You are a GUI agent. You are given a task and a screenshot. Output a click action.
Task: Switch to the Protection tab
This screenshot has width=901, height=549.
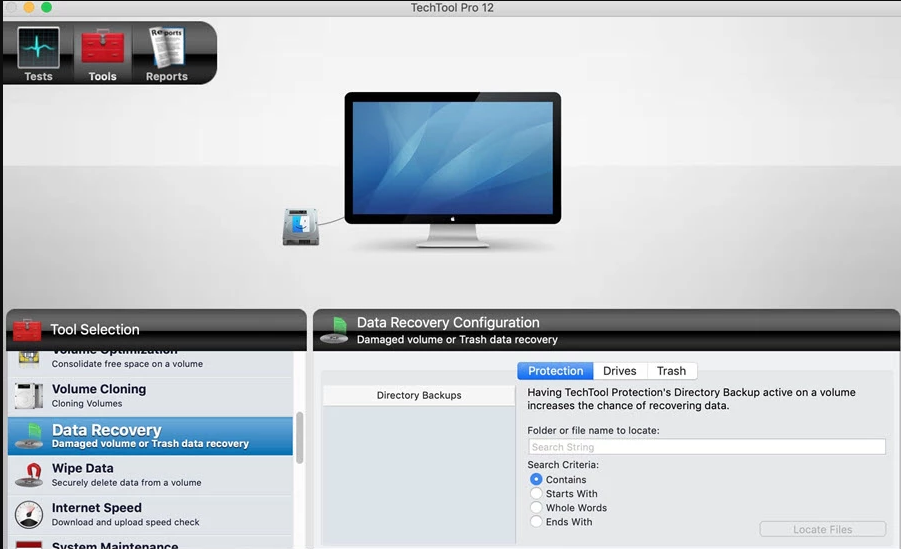pos(556,371)
